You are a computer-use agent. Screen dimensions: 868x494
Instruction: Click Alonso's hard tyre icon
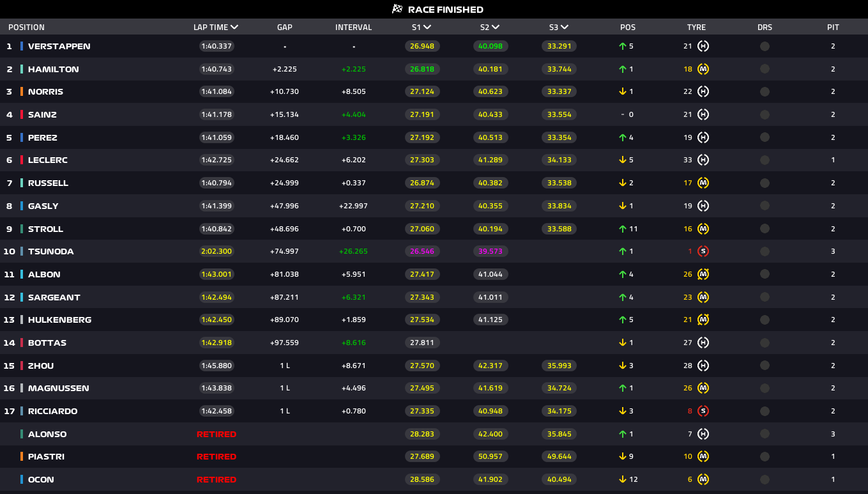click(x=703, y=434)
